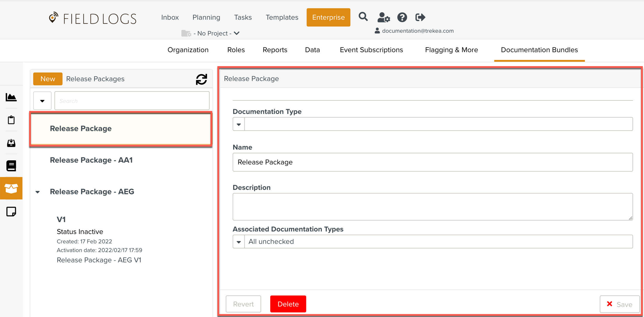The height and width of the screenshot is (317, 644).
Task: Open the Templates menu item
Action: click(x=282, y=17)
